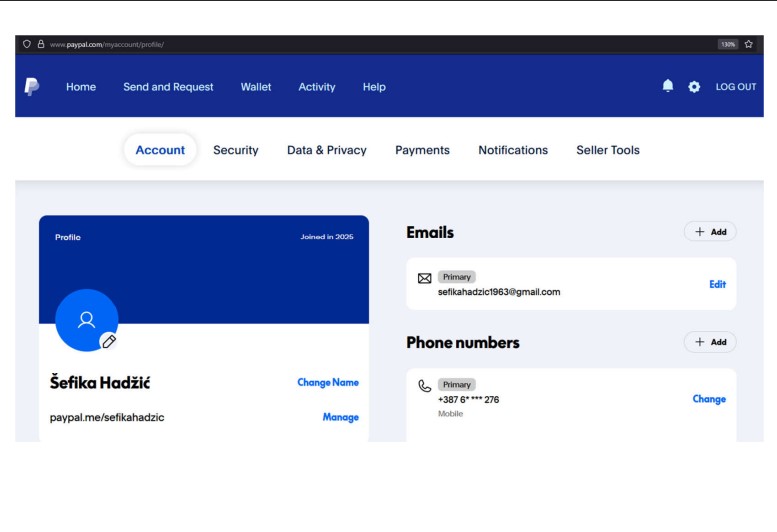Open Send and Request page
The width and height of the screenshot is (777, 532).
point(168,87)
